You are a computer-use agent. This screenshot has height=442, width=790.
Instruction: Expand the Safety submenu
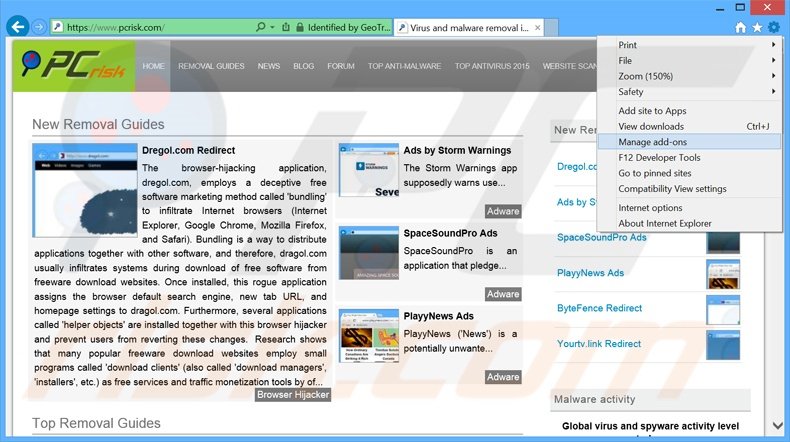coord(690,92)
